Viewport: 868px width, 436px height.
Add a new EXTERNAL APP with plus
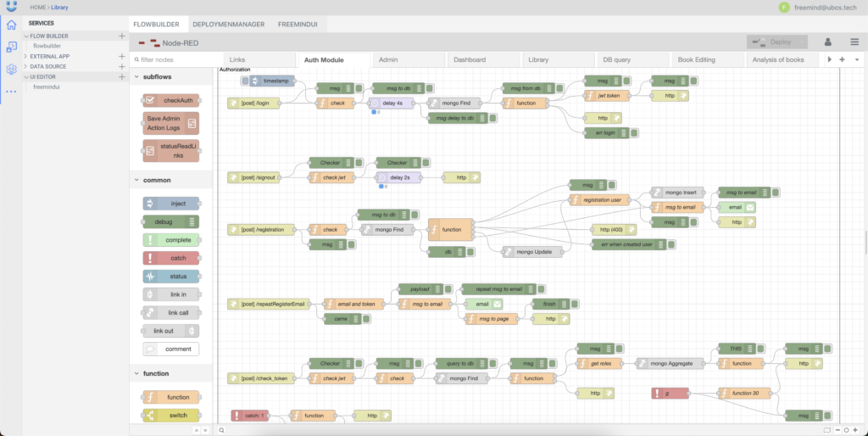click(122, 57)
